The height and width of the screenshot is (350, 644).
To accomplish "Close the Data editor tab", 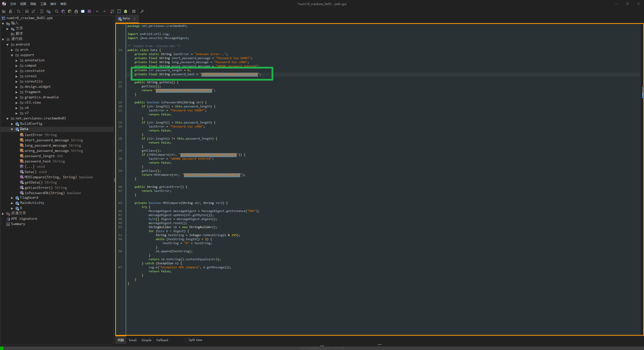I will click(x=134, y=19).
